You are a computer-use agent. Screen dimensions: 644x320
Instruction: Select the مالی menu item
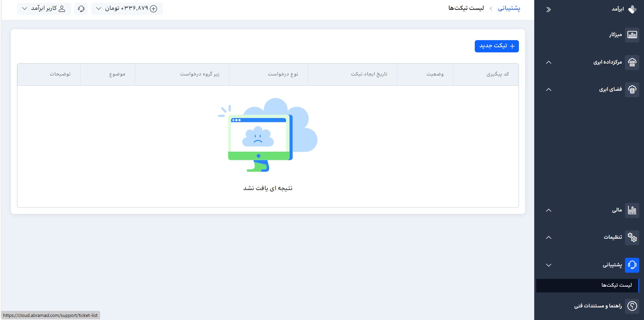[x=617, y=210]
